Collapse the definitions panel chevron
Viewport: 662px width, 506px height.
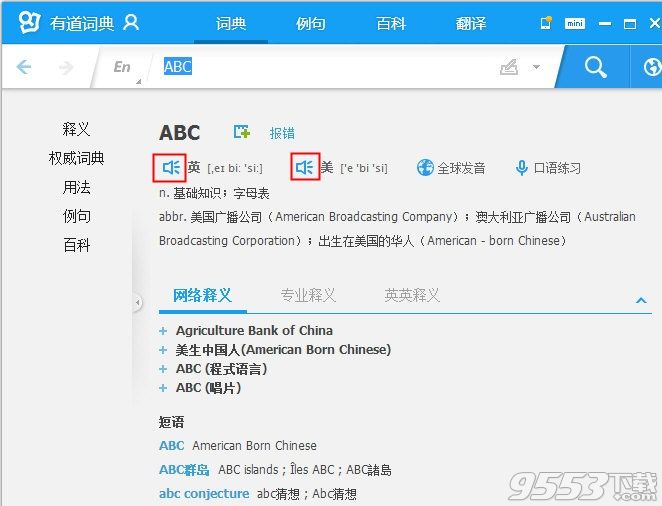click(641, 300)
